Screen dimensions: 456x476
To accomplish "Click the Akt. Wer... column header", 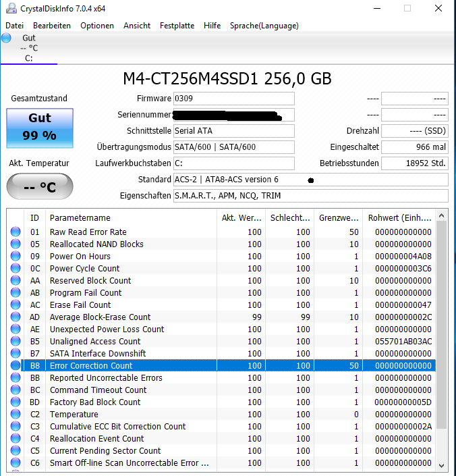I will tap(241, 217).
